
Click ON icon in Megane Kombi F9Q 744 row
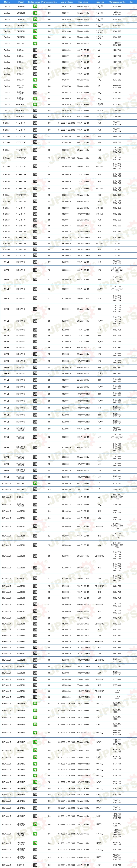[35, 849]
